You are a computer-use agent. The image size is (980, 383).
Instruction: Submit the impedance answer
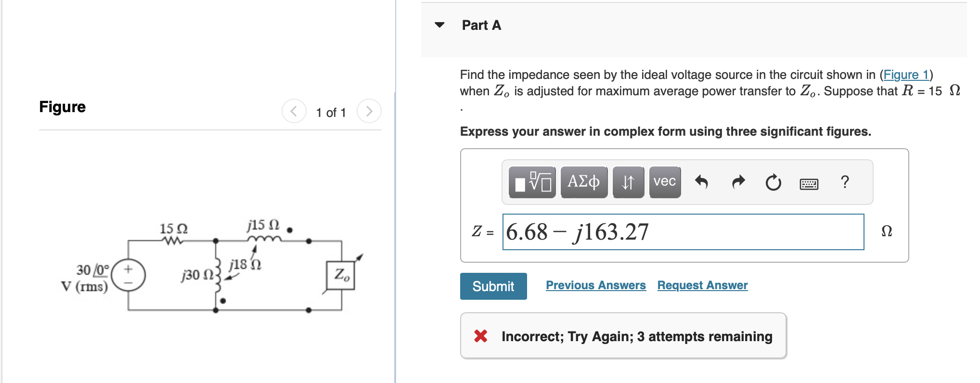pyautogui.click(x=493, y=286)
